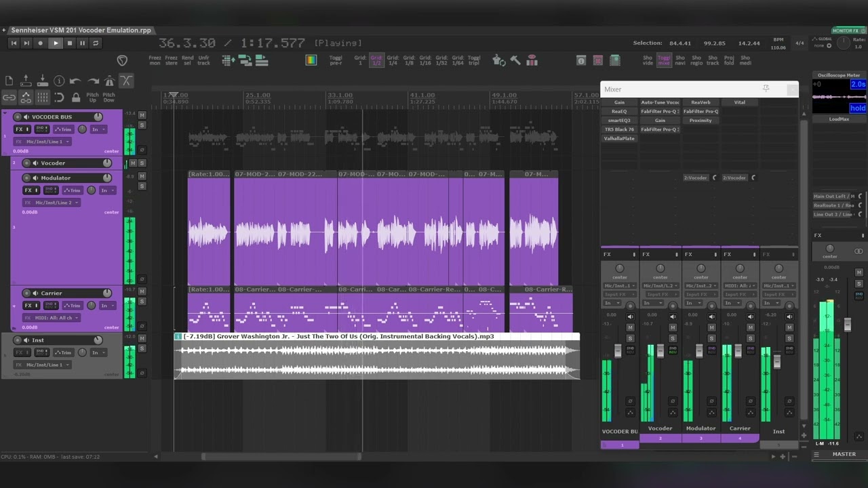This screenshot has height=488, width=868.
Task: Click the hammer tool icon
Action: 516,60
